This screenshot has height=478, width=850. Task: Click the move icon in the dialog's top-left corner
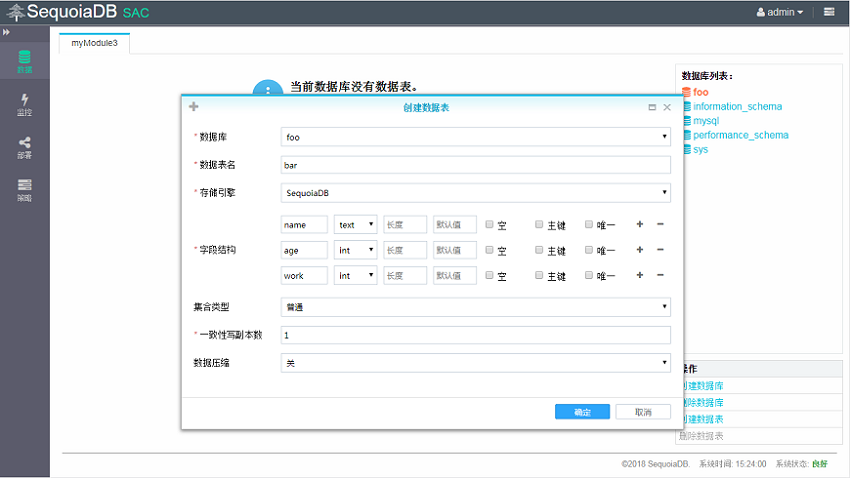[194, 107]
